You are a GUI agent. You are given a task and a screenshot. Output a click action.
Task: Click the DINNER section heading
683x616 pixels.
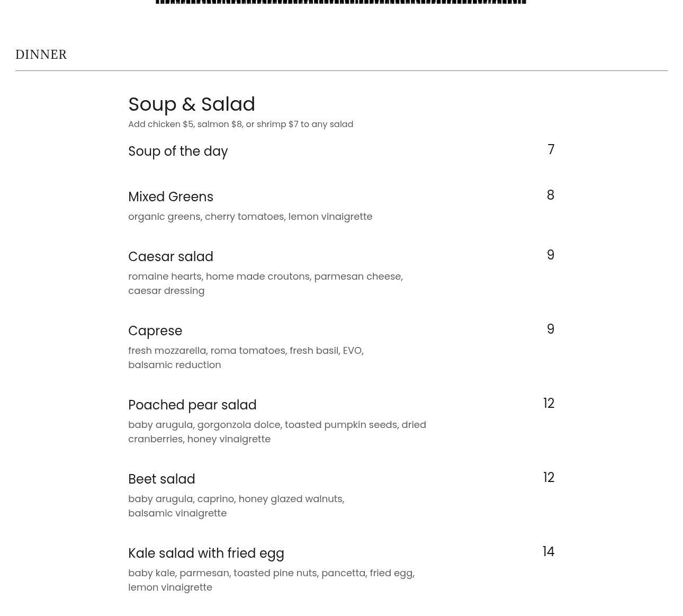coord(41,55)
